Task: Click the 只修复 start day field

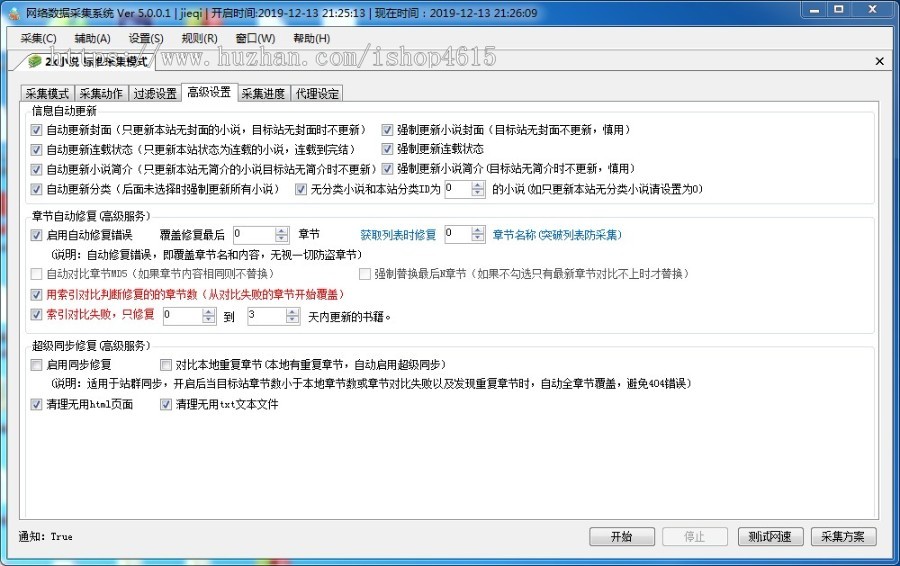Action: (x=183, y=316)
